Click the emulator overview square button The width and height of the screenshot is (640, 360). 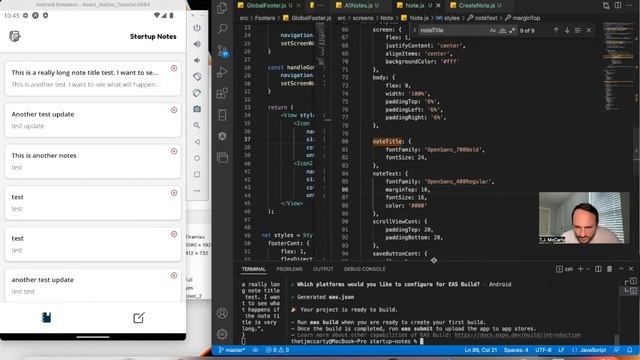tap(197, 174)
